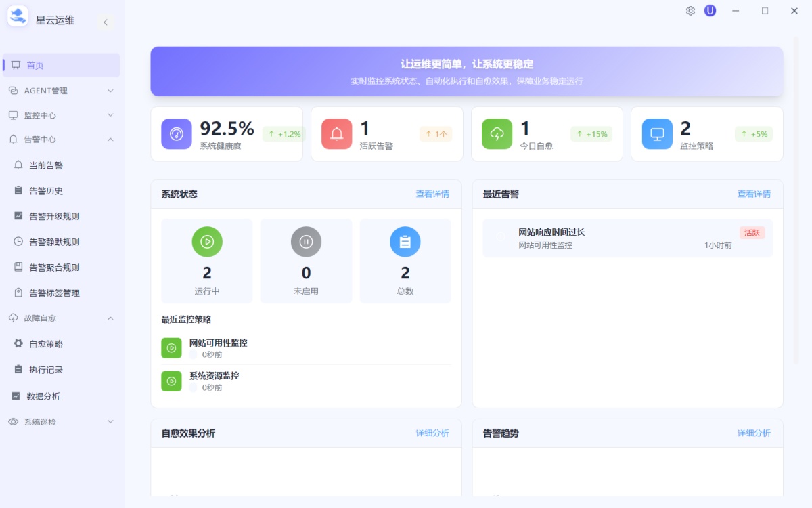The image size is (812, 508).
Task: Collapse the 故障自愈 section
Action: pos(61,318)
